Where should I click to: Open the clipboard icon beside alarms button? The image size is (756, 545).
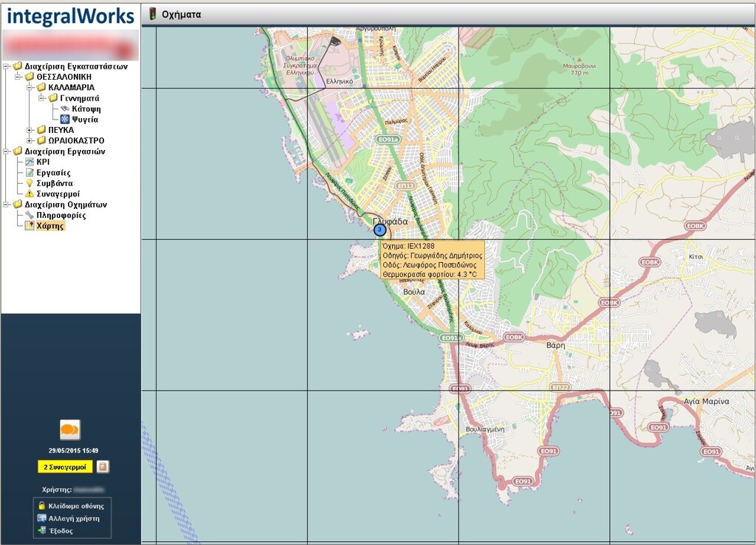point(103,467)
